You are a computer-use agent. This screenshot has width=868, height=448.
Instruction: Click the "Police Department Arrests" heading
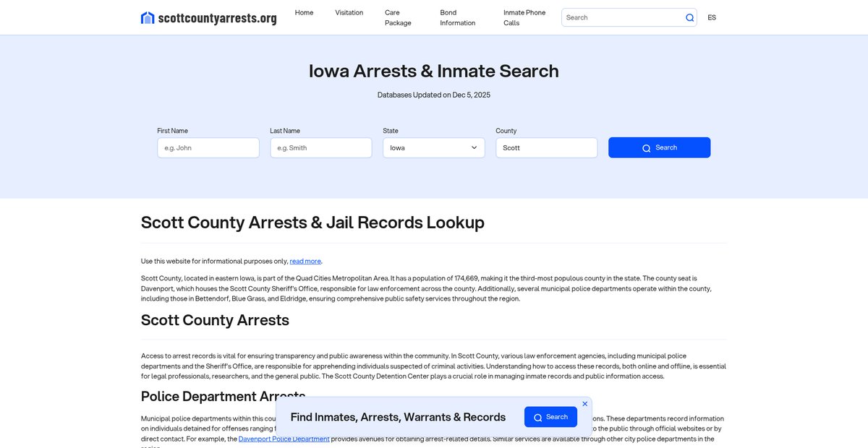pyautogui.click(x=224, y=396)
